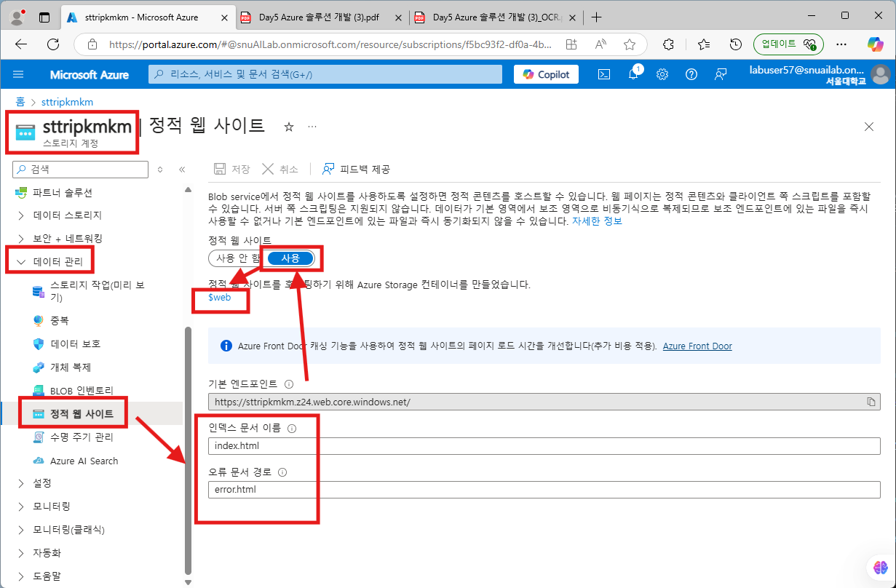
Task: Open the feedback icon in top bar
Action: click(x=721, y=74)
